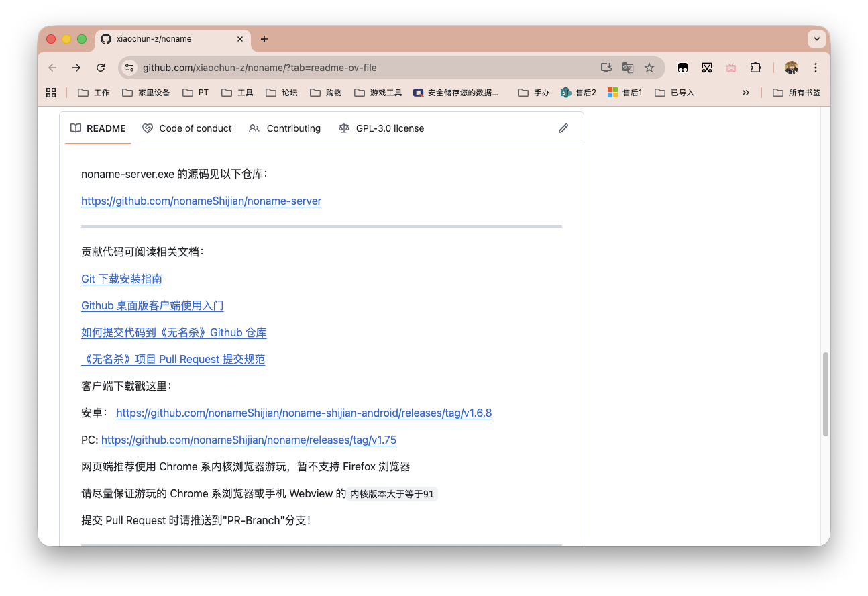Click the site permissions tune icon in address bar
This screenshot has width=868, height=596.
pos(129,68)
